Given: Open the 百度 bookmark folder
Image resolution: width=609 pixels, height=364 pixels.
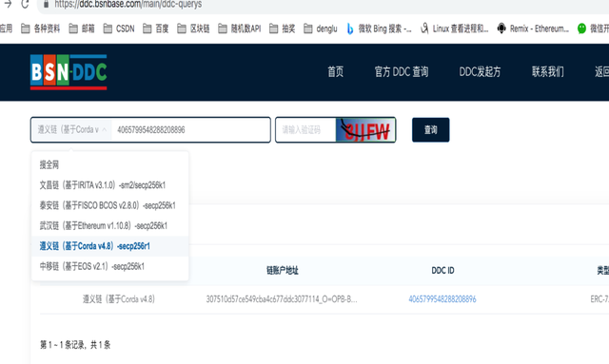Looking at the screenshot, I should [x=155, y=29].
